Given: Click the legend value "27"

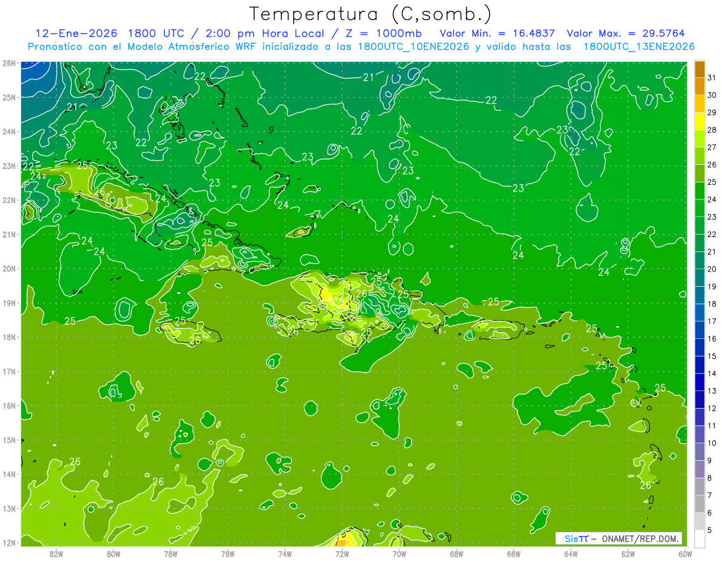Looking at the screenshot, I should (712, 147).
